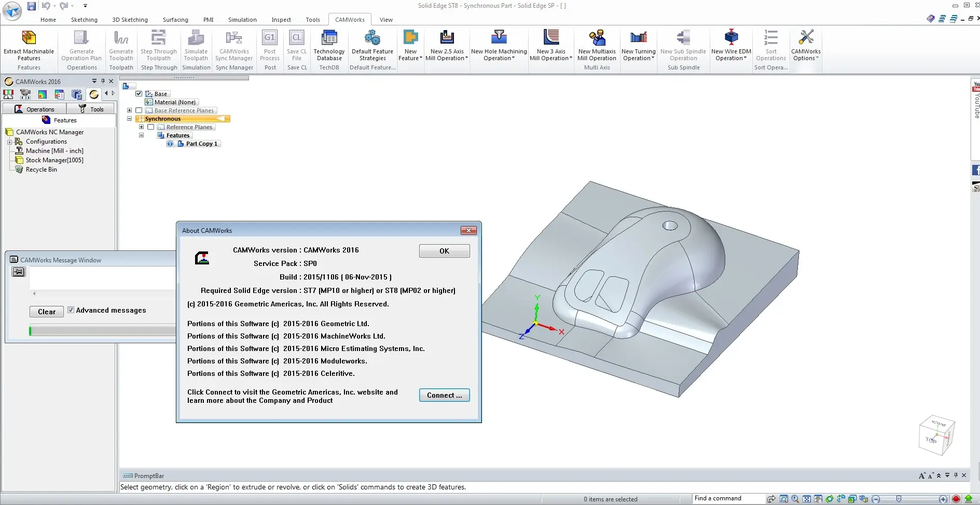Toggle the Advanced messages checkbox
Image resolution: width=980 pixels, height=505 pixels.
click(x=71, y=310)
